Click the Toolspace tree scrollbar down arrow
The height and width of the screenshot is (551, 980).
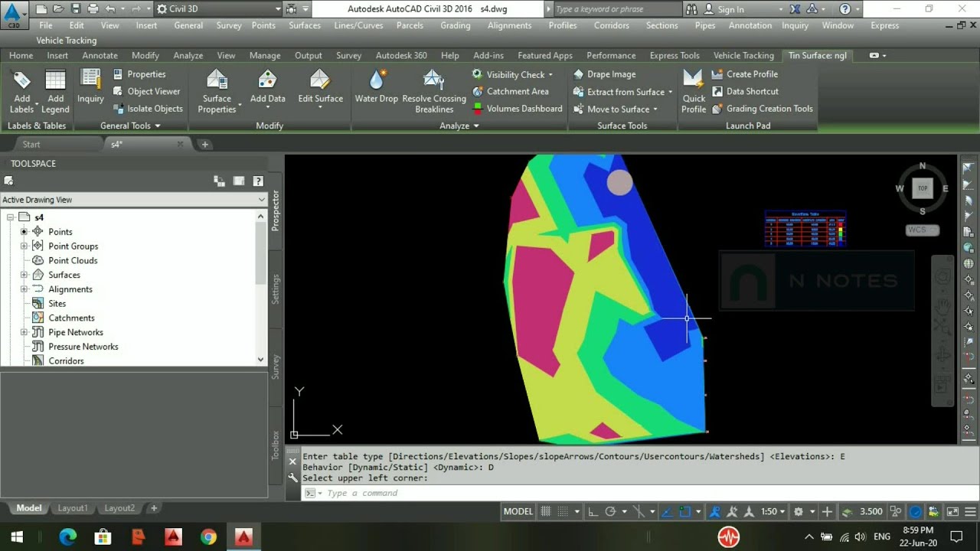(260, 360)
